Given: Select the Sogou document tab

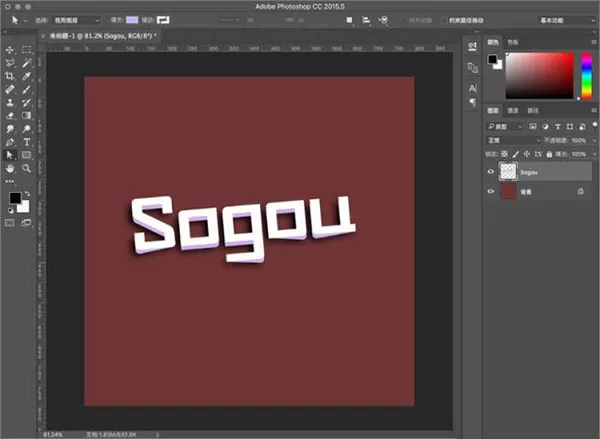Looking at the screenshot, I should point(101,36).
